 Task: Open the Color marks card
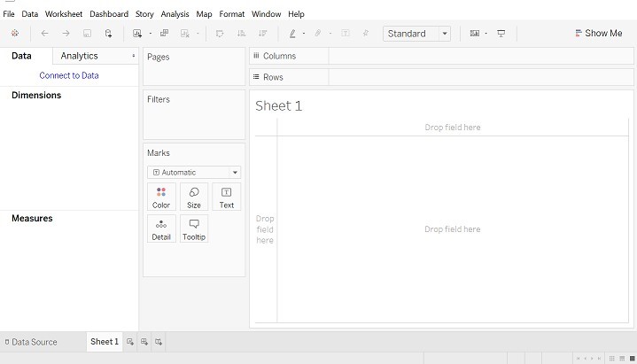coord(161,197)
